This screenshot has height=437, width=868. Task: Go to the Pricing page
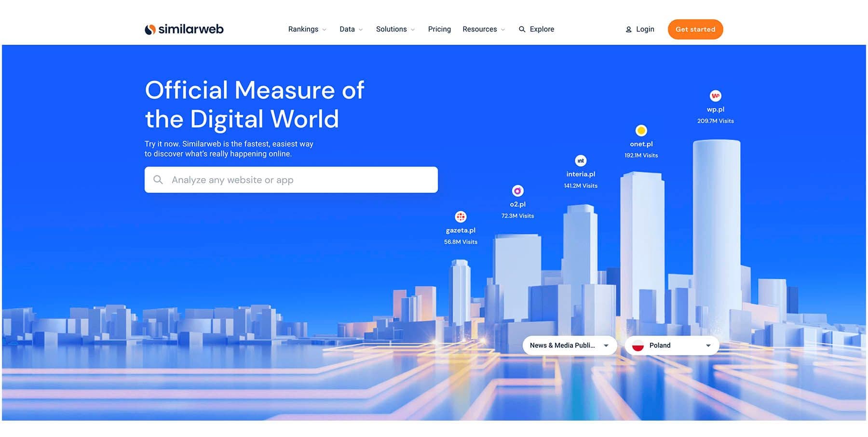(x=439, y=29)
